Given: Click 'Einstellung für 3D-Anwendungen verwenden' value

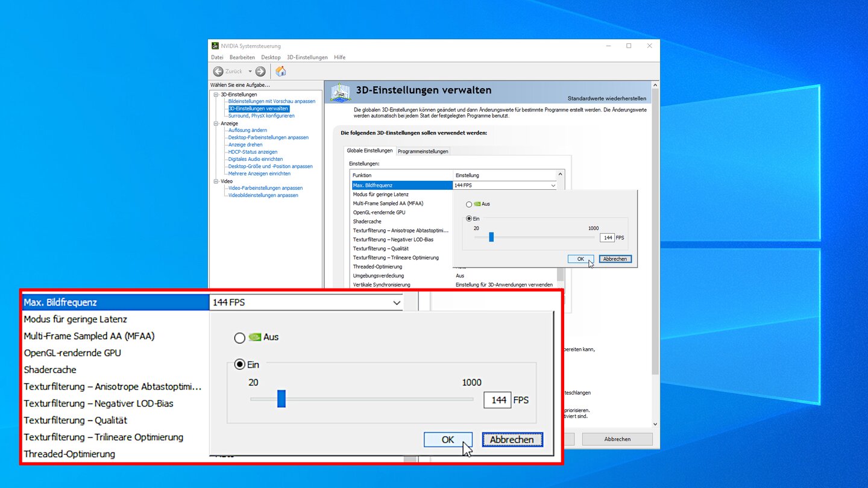Looking at the screenshot, I should (x=504, y=284).
